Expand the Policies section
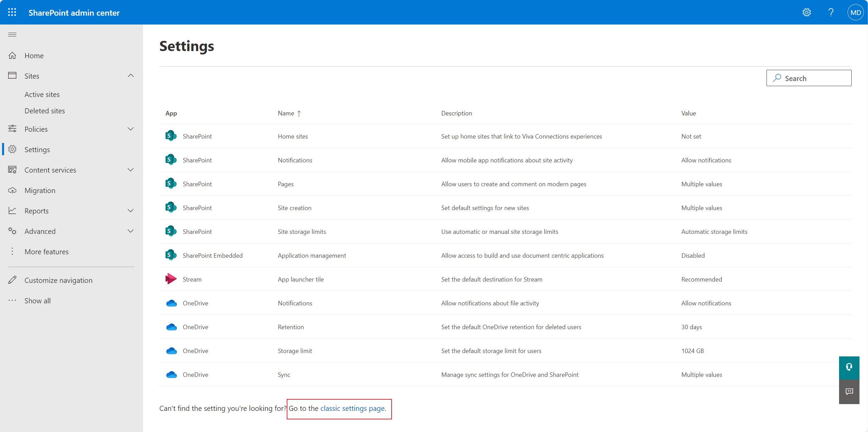The width and height of the screenshot is (868, 432). 130,129
